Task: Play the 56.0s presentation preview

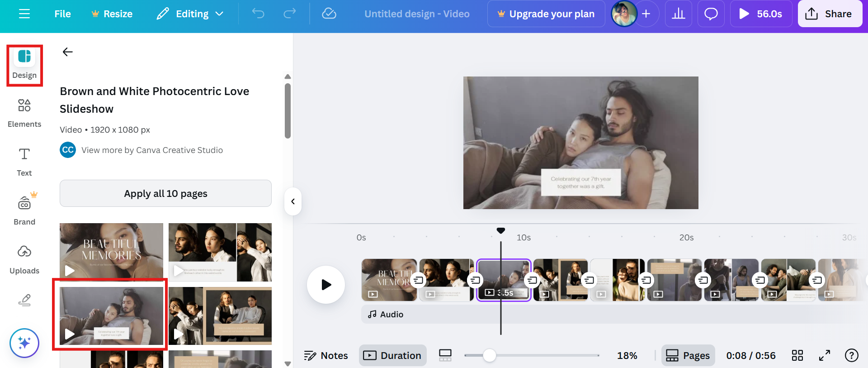Action: (x=761, y=14)
